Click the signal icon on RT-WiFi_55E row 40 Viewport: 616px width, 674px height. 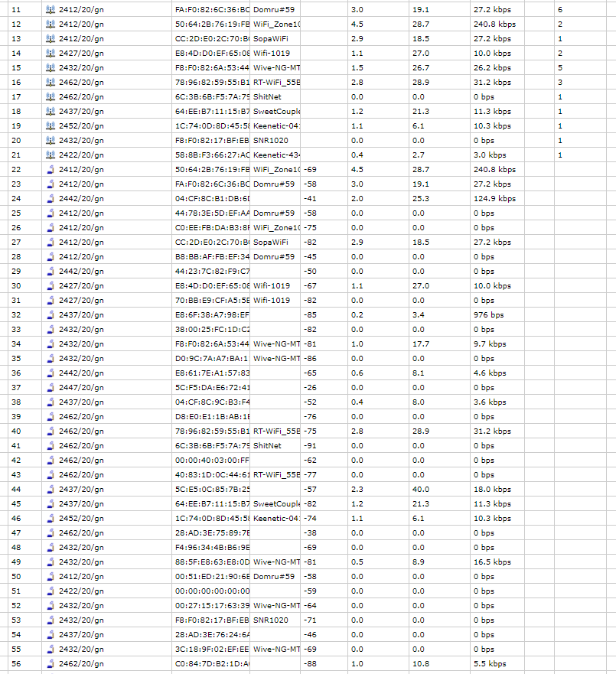(48, 431)
